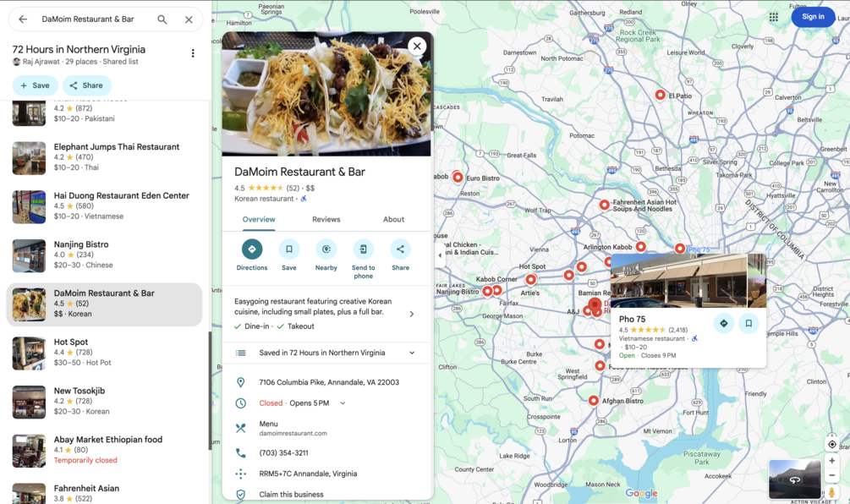Click the Street View pegman icon

click(831, 492)
